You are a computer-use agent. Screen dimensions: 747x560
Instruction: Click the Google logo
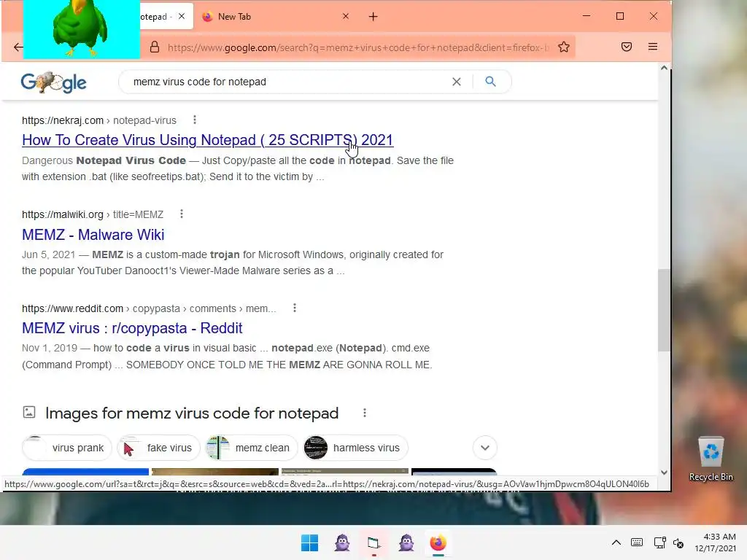(x=53, y=82)
